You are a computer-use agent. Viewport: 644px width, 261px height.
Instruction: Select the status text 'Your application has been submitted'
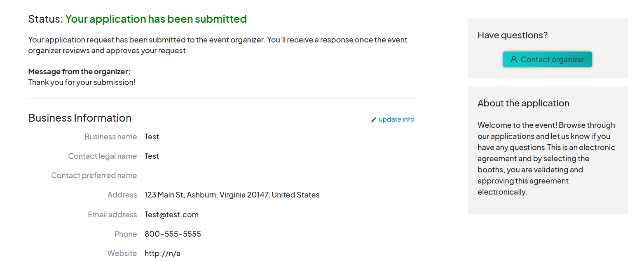tap(156, 19)
